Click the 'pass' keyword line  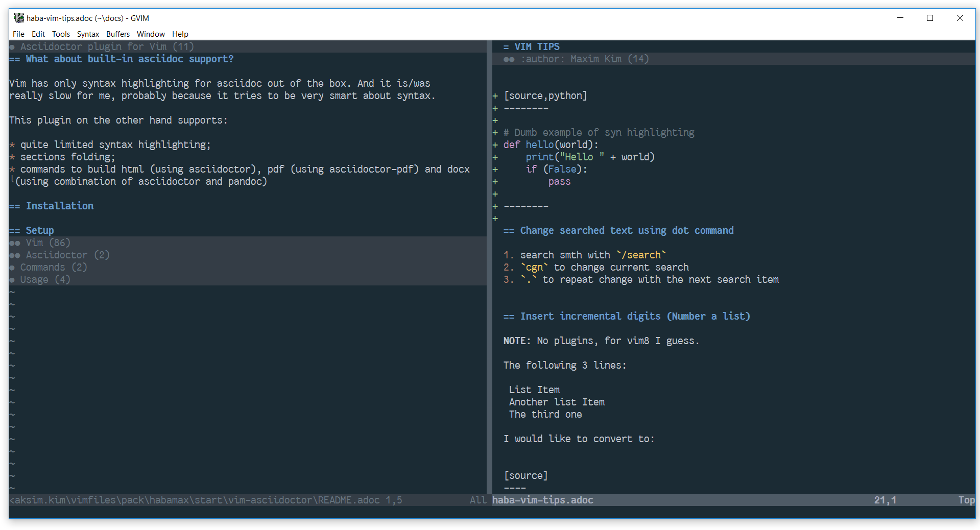[560, 181]
